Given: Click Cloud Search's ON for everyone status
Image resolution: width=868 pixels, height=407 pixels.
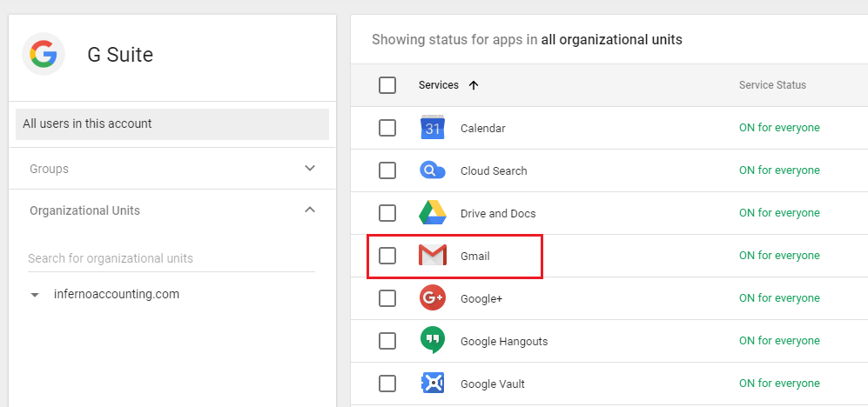Looking at the screenshot, I should pyautogui.click(x=779, y=170).
